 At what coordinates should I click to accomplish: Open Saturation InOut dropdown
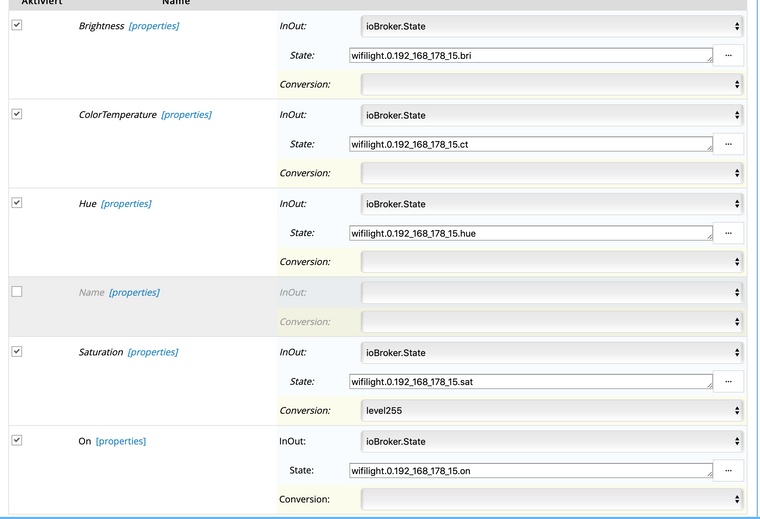click(552, 353)
